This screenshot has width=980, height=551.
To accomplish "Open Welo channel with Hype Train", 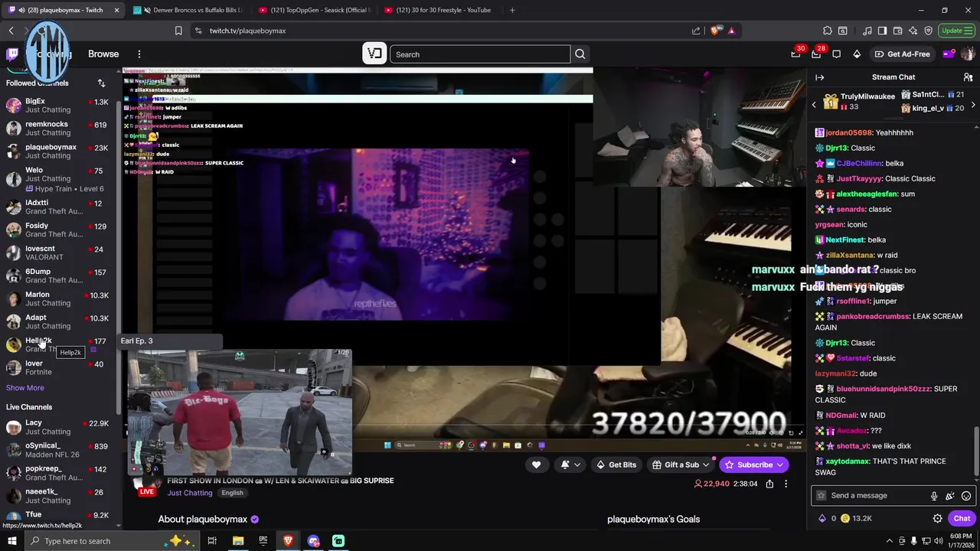I will (57, 180).
